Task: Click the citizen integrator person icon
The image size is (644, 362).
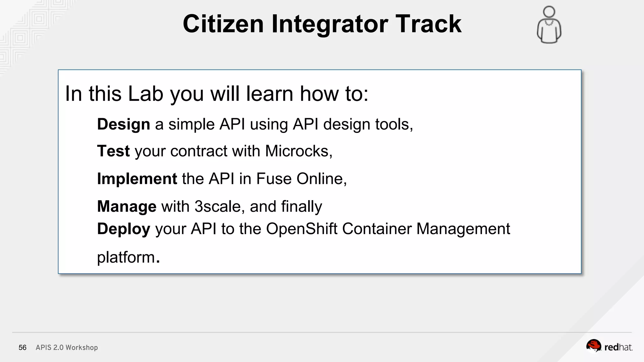Action: [x=549, y=25]
